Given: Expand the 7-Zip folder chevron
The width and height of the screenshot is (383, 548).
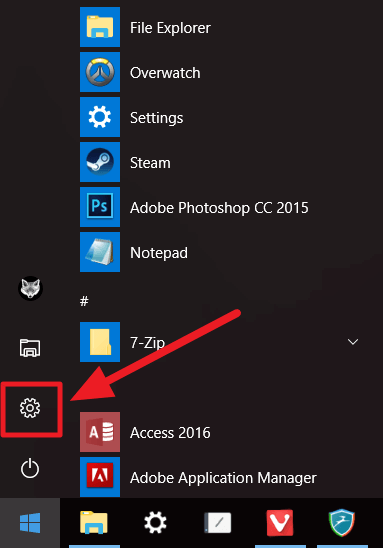Looking at the screenshot, I should pyautogui.click(x=353, y=342).
